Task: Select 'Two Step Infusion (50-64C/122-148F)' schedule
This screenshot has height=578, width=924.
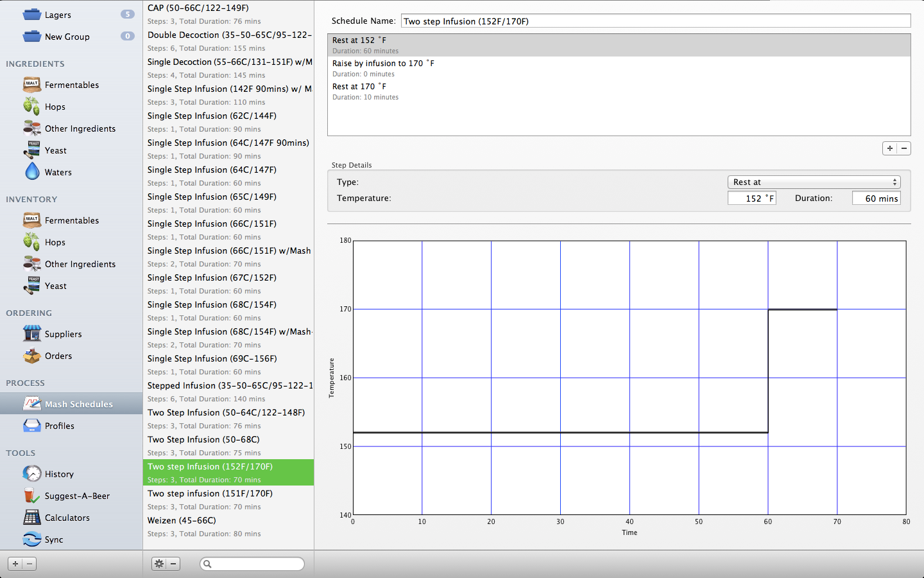Action: [228, 419]
